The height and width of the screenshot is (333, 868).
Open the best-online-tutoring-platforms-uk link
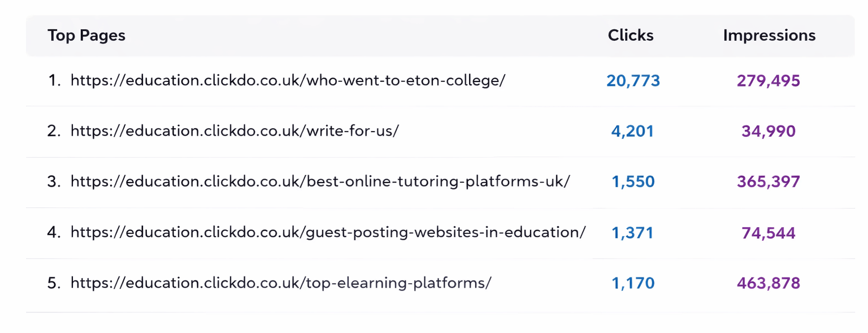(x=320, y=181)
